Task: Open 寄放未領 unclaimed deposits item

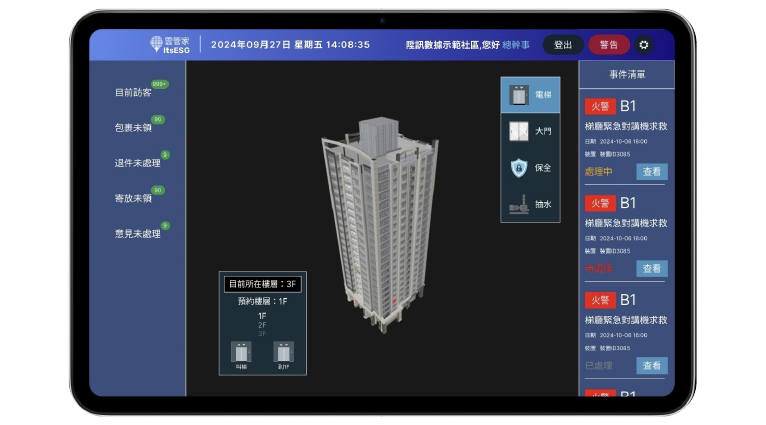Action: (133, 198)
